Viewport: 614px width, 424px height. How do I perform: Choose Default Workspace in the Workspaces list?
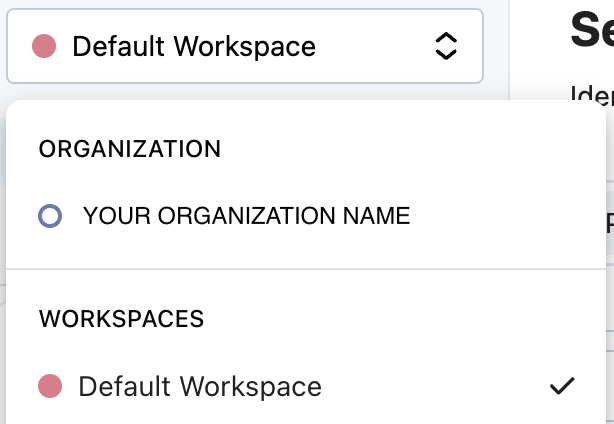[x=305, y=386]
